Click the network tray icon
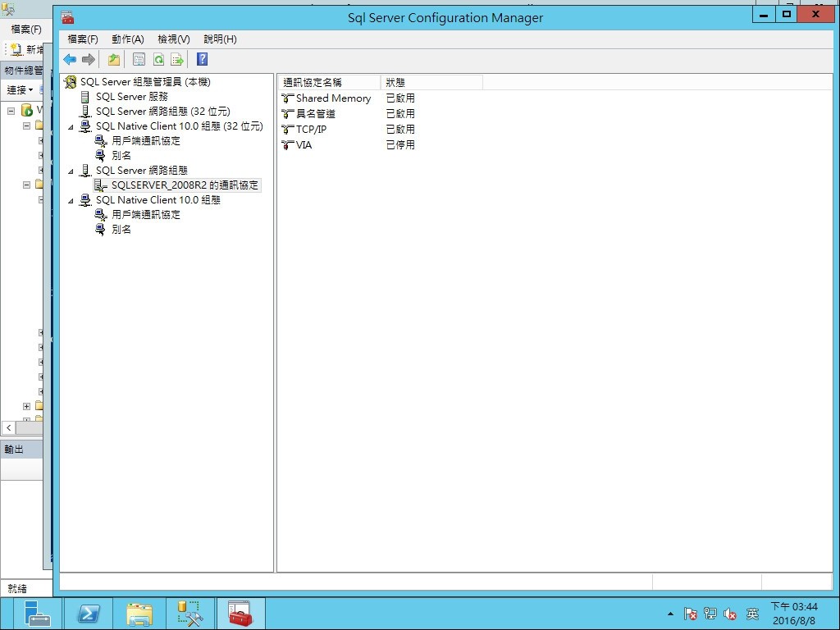This screenshot has height=630, width=840. click(x=710, y=614)
